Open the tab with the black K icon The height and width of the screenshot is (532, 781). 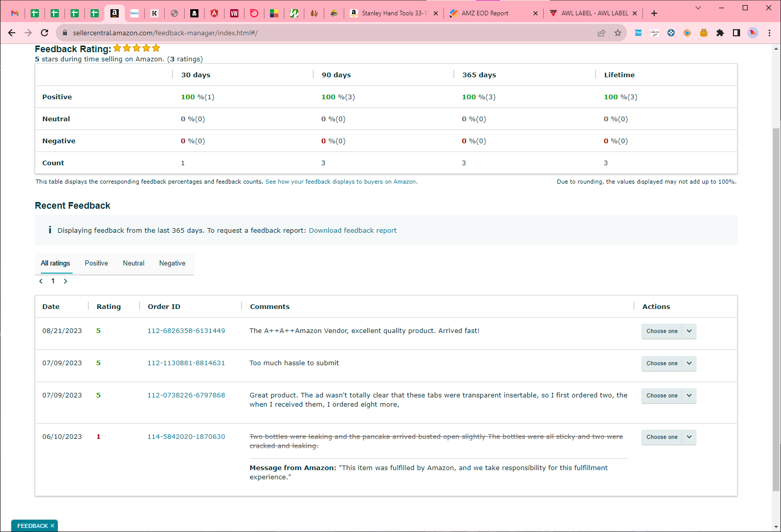pyautogui.click(x=154, y=13)
